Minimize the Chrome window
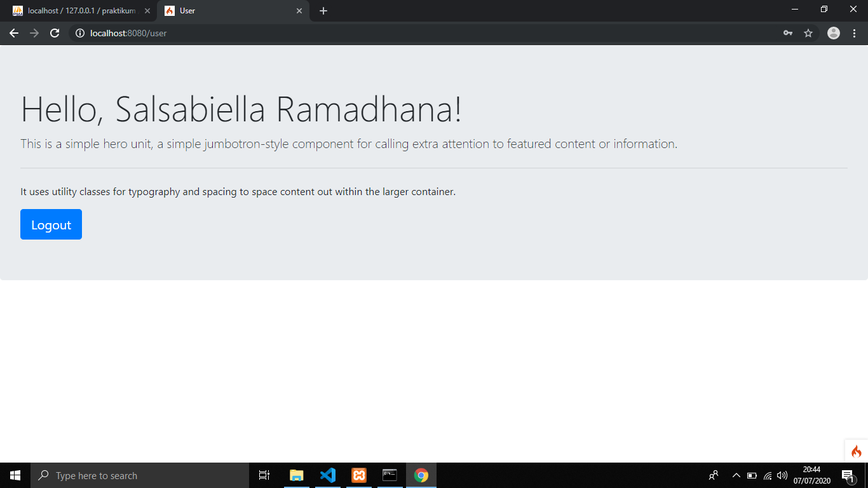 point(795,10)
